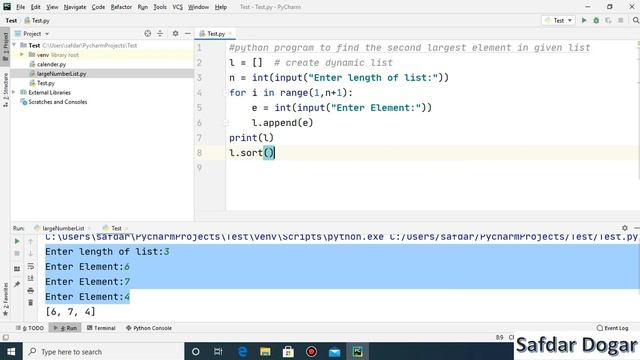Print console output icon
This screenshot has height=360, width=640.
click(31, 291)
